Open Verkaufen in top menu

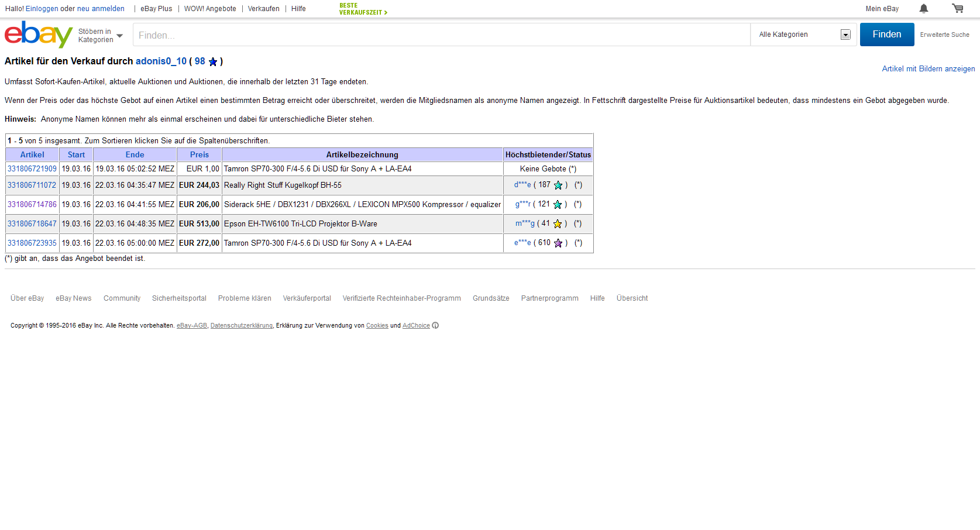[x=263, y=9]
